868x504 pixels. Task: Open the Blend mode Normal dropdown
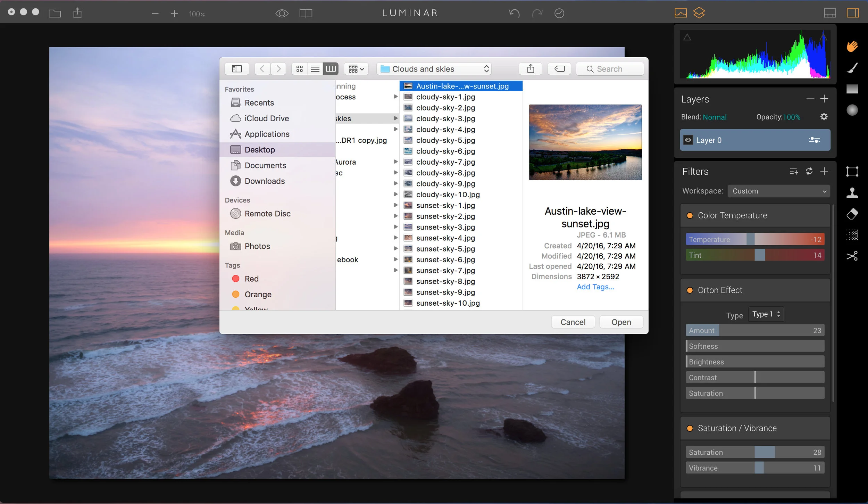click(715, 117)
